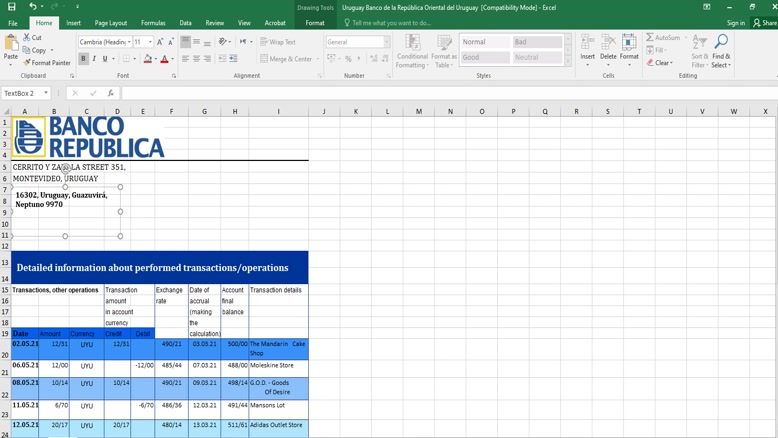
Task: Expand the Name Box dropdown
Action: (46, 93)
